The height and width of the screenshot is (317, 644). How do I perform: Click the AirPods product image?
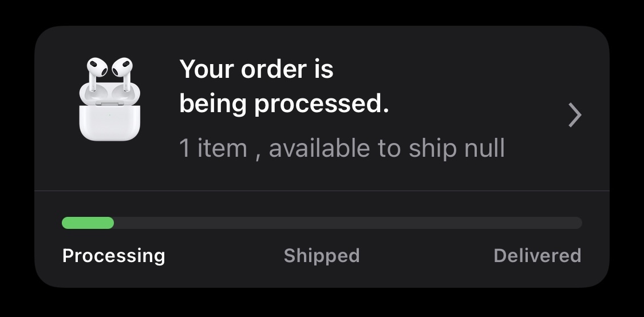pyautogui.click(x=110, y=98)
